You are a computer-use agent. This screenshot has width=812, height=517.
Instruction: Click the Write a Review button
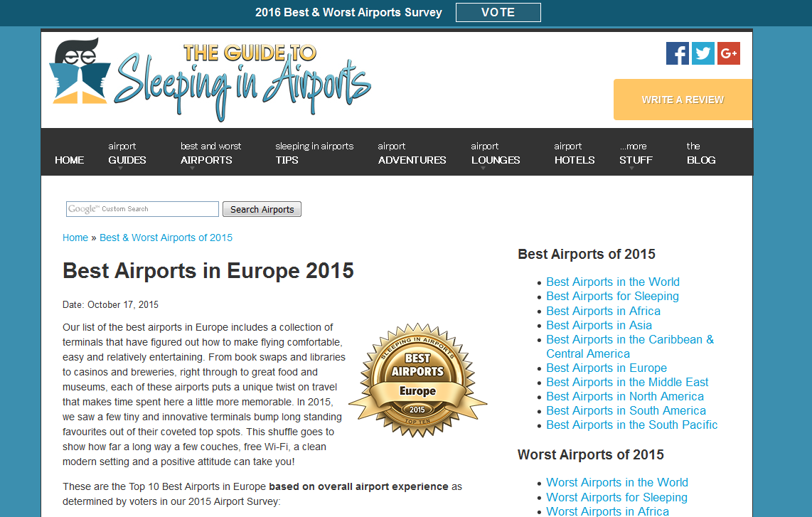[683, 100]
